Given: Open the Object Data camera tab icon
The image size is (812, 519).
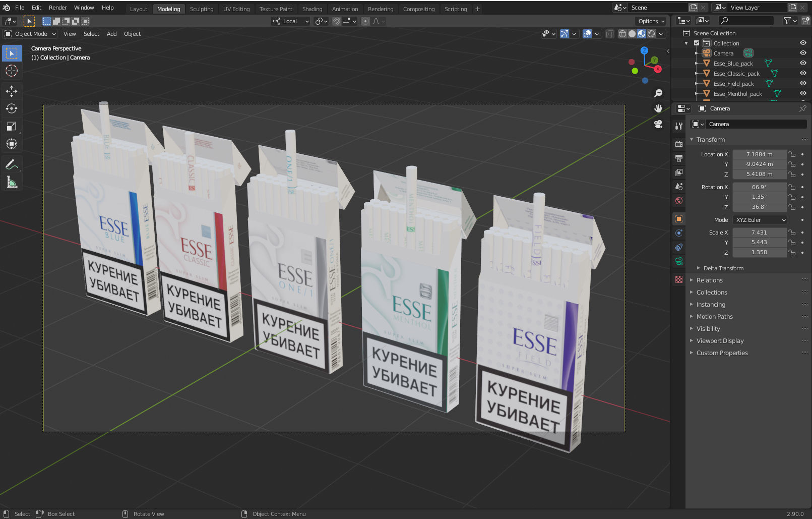Looking at the screenshot, I should pyautogui.click(x=679, y=261).
